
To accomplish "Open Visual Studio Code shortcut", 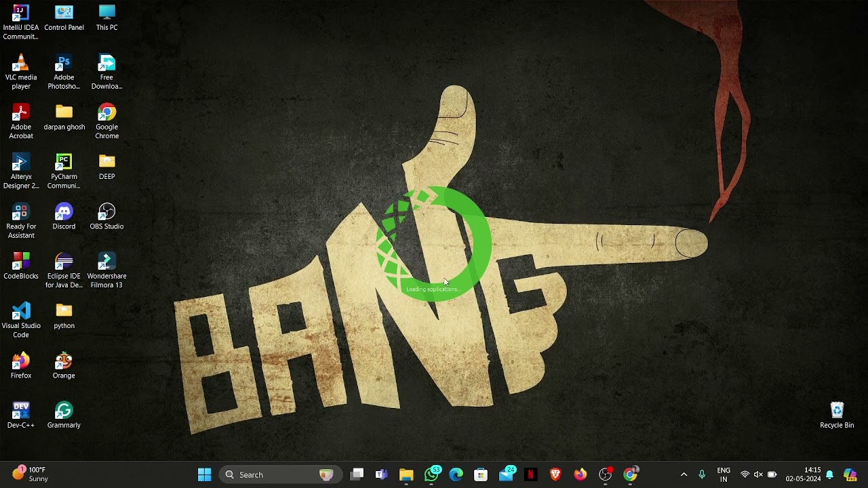I will tap(21, 321).
